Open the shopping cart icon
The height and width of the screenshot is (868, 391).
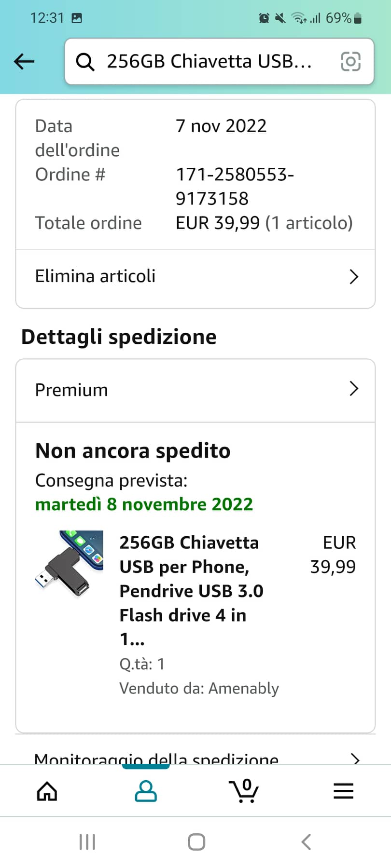[x=244, y=791]
